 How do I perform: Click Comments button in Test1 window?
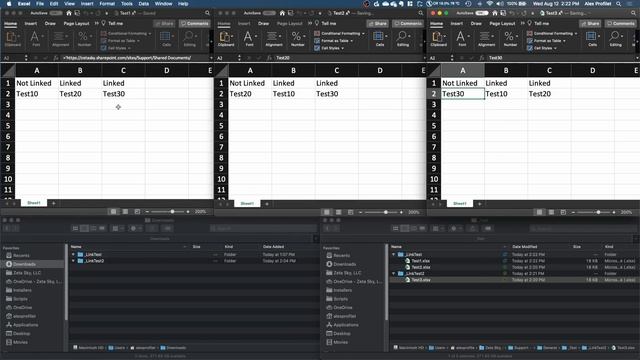point(195,24)
